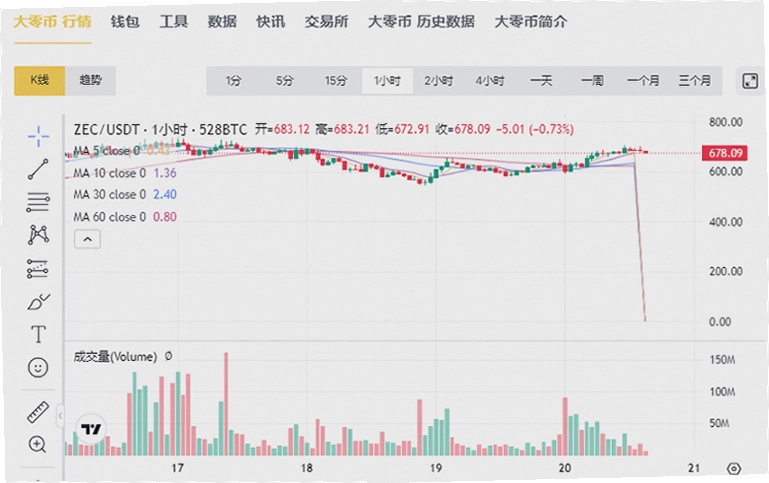Switch to K线 candlestick view

pyautogui.click(x=40, y=80)
